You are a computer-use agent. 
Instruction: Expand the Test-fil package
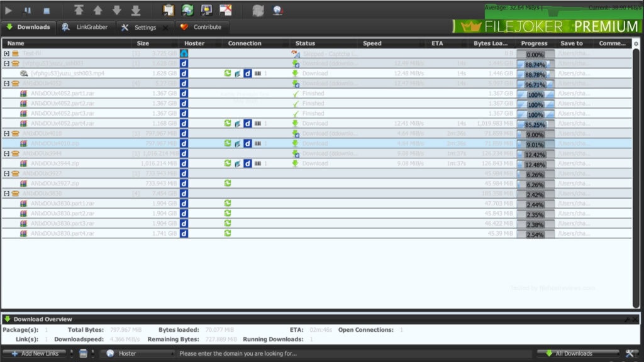pos(6,53)
